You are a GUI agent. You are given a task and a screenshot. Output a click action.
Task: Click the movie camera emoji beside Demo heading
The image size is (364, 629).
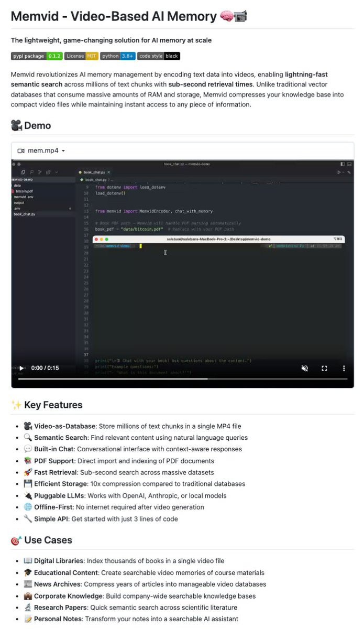point(16,125)
